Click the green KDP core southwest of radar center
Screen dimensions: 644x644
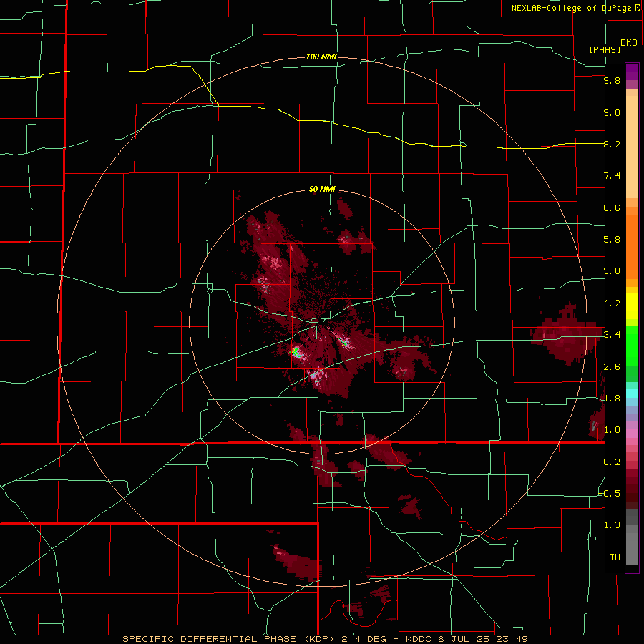295,351
